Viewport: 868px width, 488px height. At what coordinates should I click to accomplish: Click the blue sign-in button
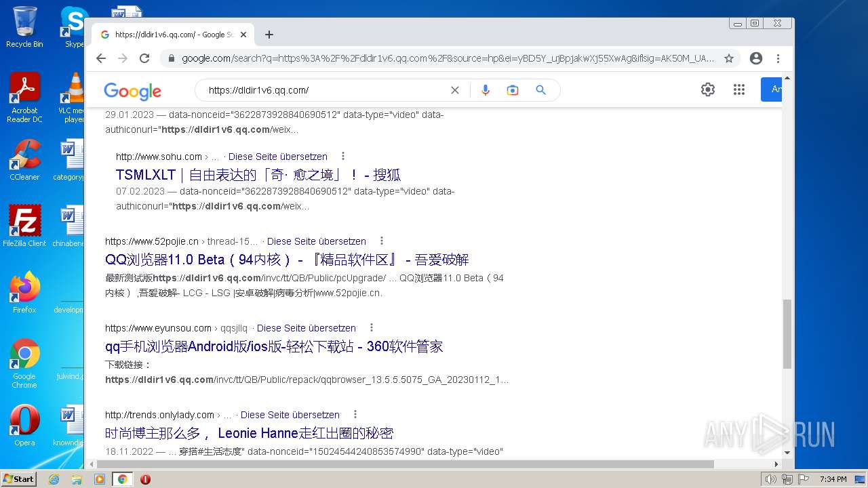coord(771,89)
